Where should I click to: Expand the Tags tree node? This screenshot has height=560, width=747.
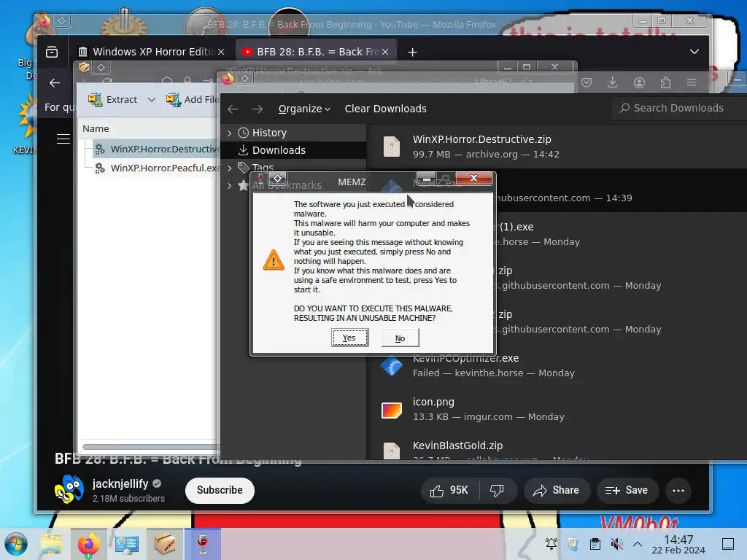[230, 168]
